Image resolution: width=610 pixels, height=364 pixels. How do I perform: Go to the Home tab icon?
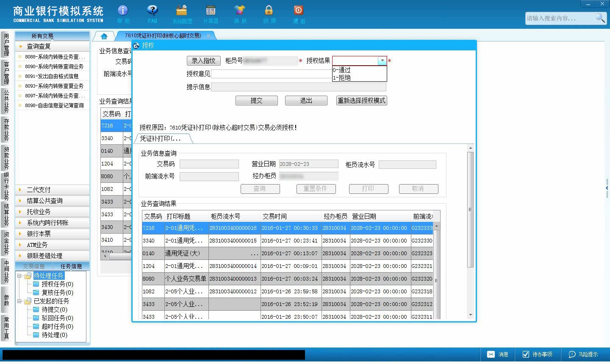tap(104, 36)
